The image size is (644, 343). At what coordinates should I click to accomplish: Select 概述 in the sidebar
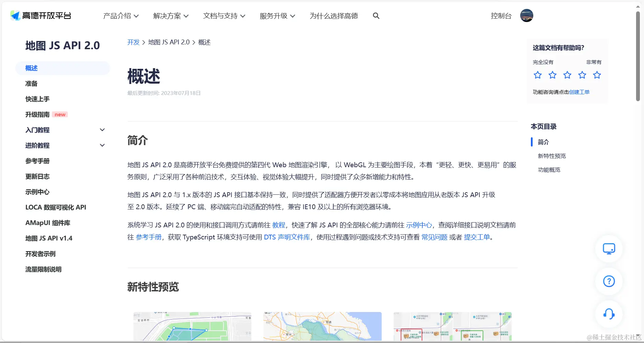(63, 68)
